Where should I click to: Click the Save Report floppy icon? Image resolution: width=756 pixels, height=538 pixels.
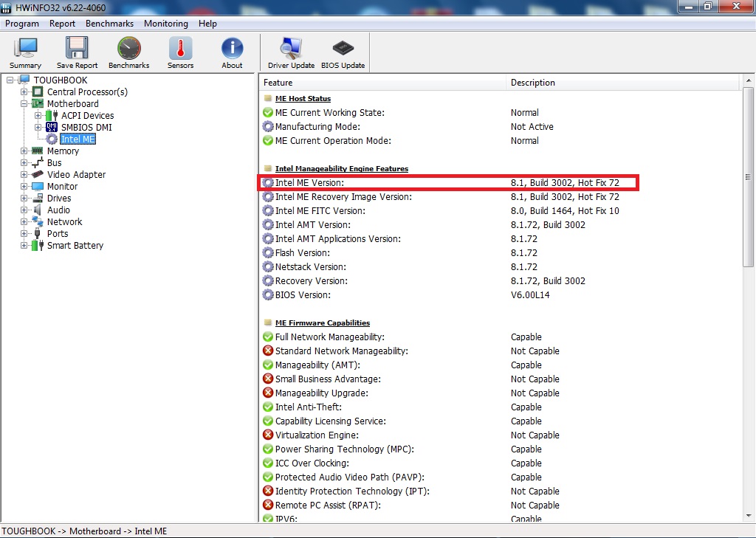[77, 52]
